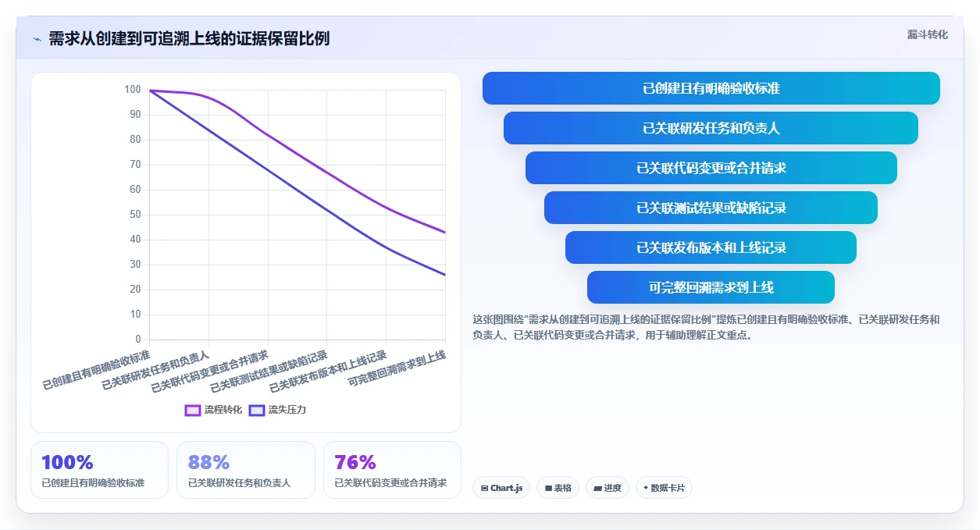The image size is (980, 530).
Task: Click the 已关联代码变更或合并请求 funnel bar
Action: click(711, 168)
